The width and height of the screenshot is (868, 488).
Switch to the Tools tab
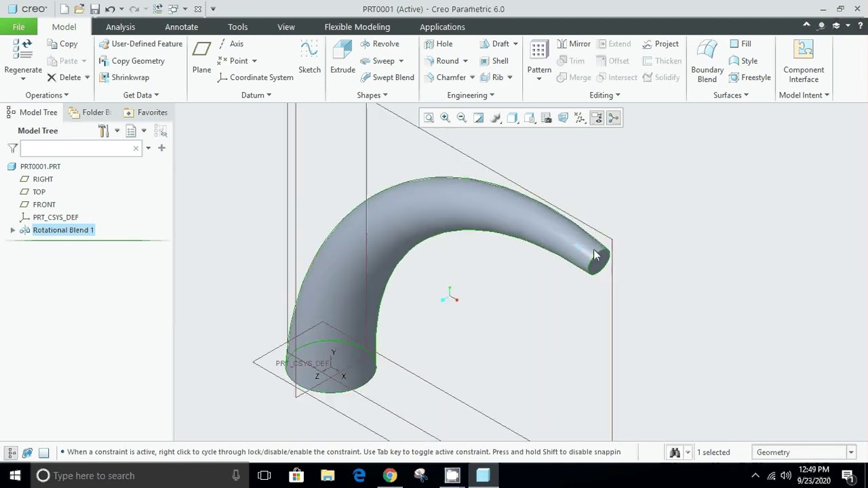pyautogui.click(x=237, y=27)
